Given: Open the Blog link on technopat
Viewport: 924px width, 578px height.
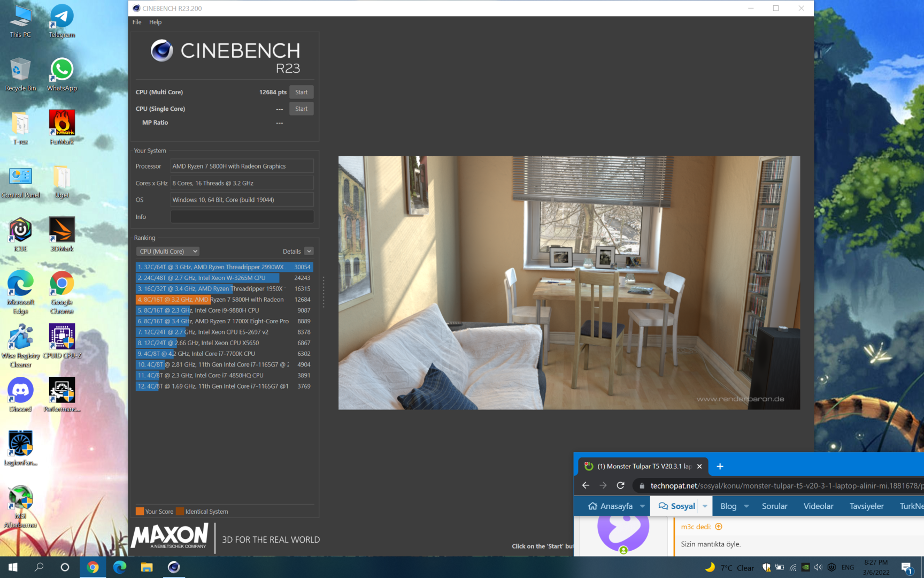Looking at the screenshot, I should 728,506.
